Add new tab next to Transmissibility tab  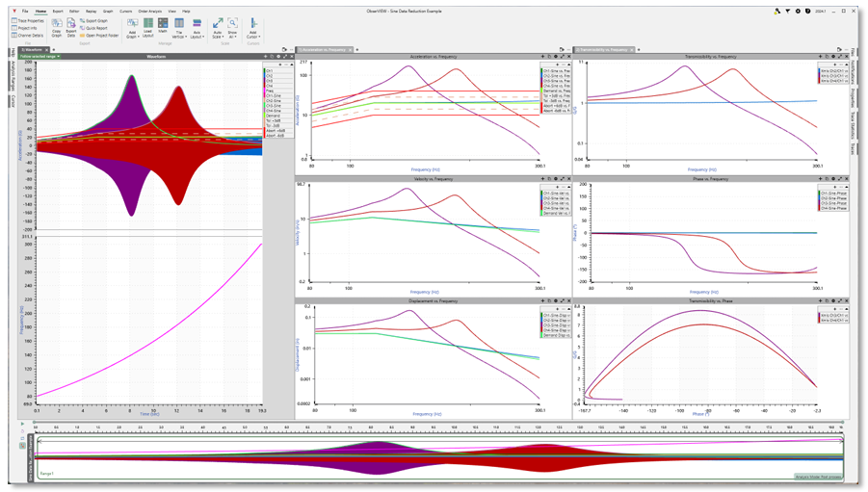639,50
